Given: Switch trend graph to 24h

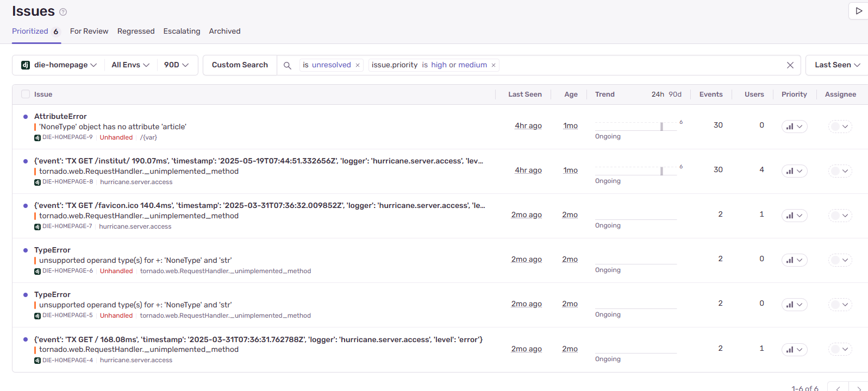Looking at the screenshot, I should (658, 94).
